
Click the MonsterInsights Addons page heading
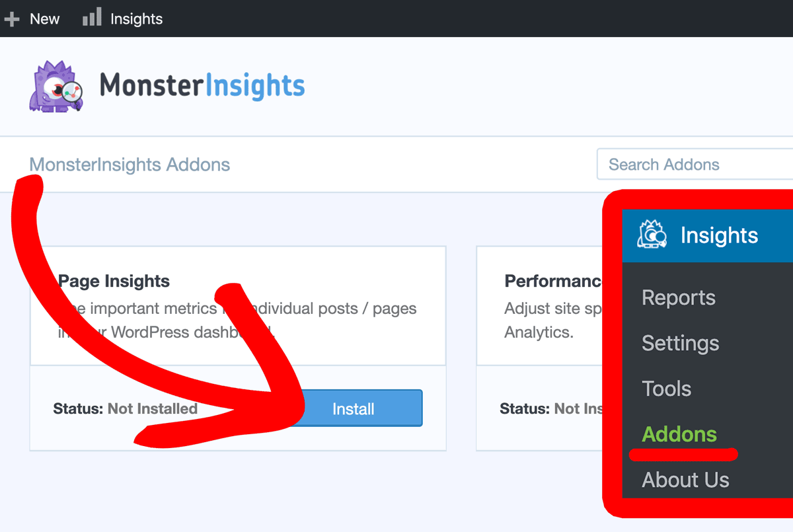130,165
